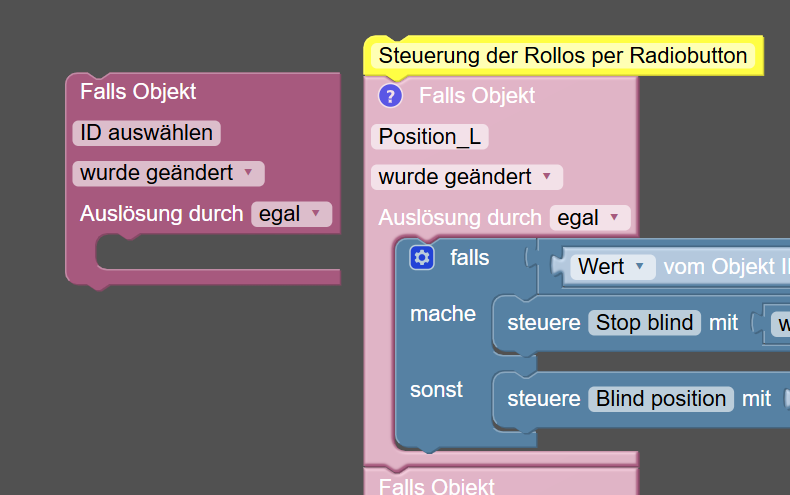The image size is (790, 495).
Task: Click the ID auswählen object field
Action: point(146,133)
